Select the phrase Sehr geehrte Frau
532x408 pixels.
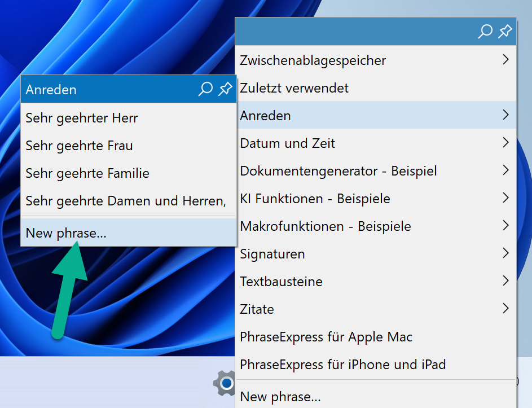pos(79,146)
